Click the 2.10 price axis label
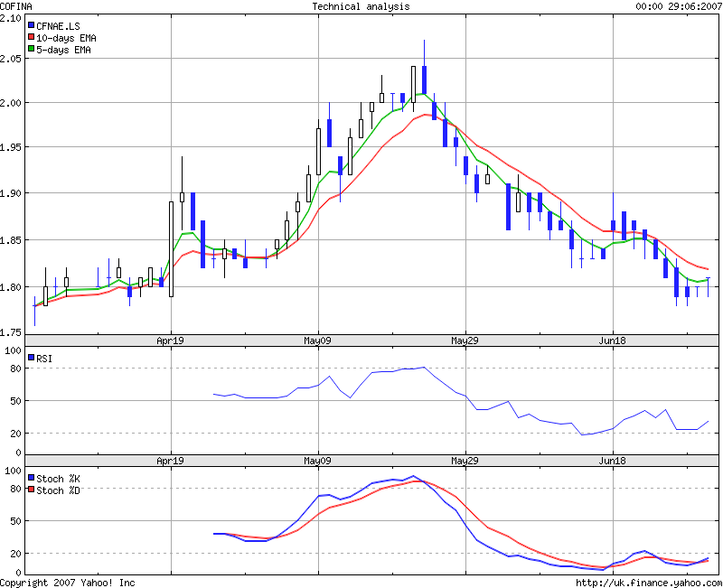723x588 pixels. (x=11, y=19)
